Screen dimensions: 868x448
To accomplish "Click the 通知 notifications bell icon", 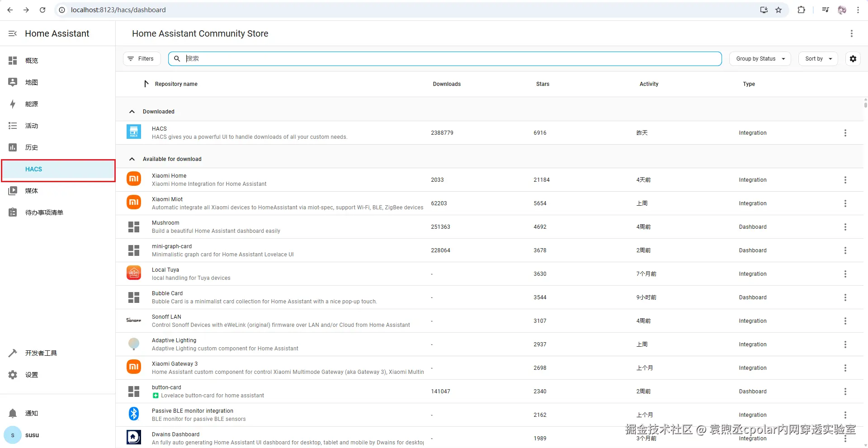I will click(x=13, y=413).
